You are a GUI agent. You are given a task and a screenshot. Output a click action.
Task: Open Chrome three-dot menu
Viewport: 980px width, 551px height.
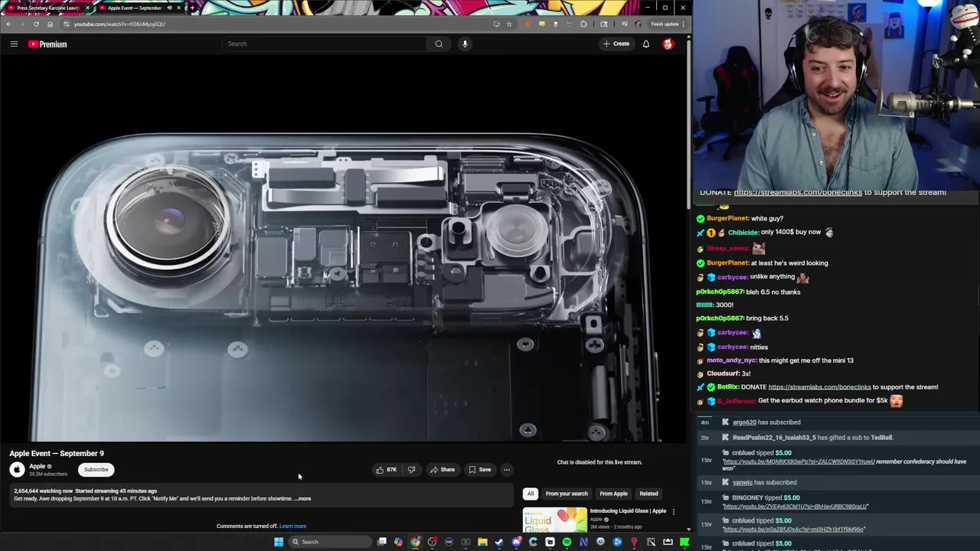pyautogui.click(x=683, y=24)
